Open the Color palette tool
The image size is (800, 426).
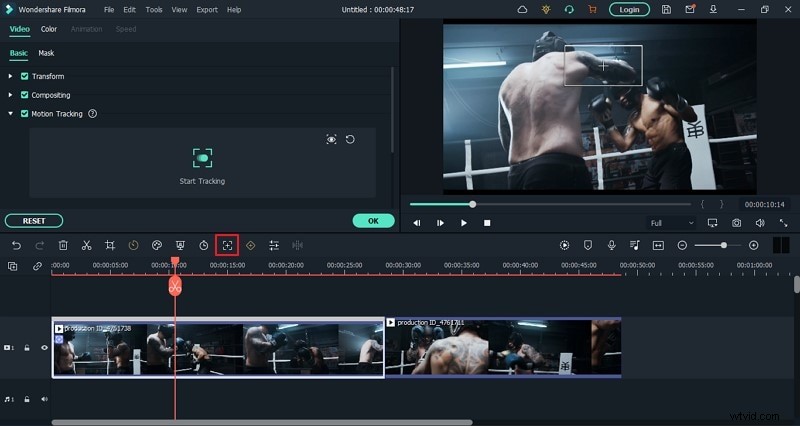[157, 245]
